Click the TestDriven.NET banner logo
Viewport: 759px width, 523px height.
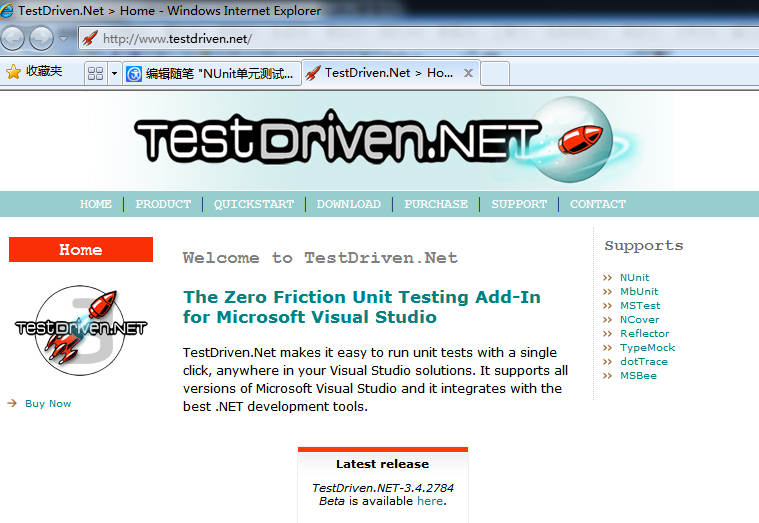(336, 137)
